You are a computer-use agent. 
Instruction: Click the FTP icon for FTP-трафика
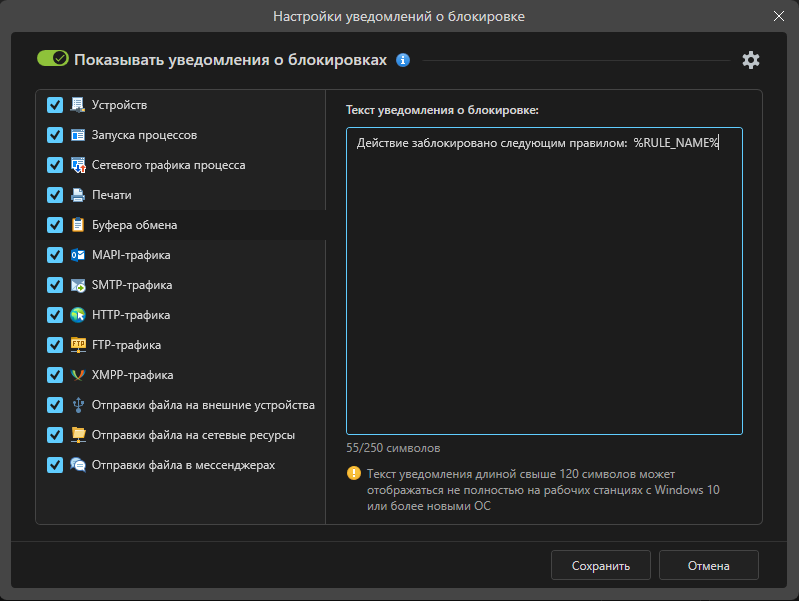[x=78, y=345]
